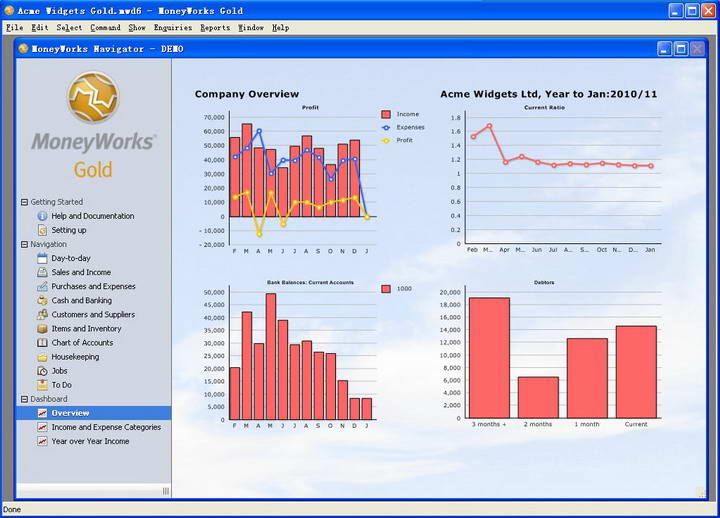The height and width of the screenshot is (518, 720).
Task: Go to Customers and Suppliers
Action: point(93,315)
